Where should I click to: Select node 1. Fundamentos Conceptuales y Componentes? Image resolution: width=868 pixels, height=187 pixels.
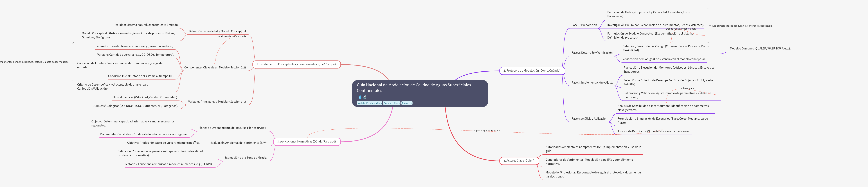click(296, 64)
